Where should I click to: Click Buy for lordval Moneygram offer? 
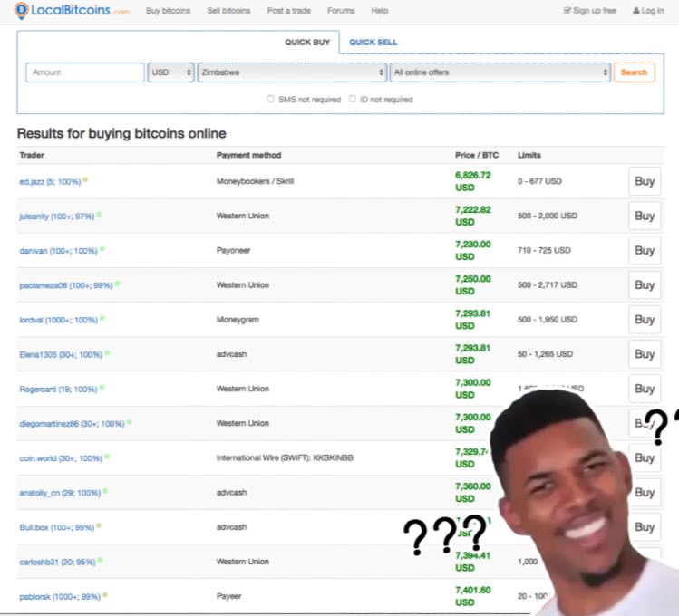(645, 320)
